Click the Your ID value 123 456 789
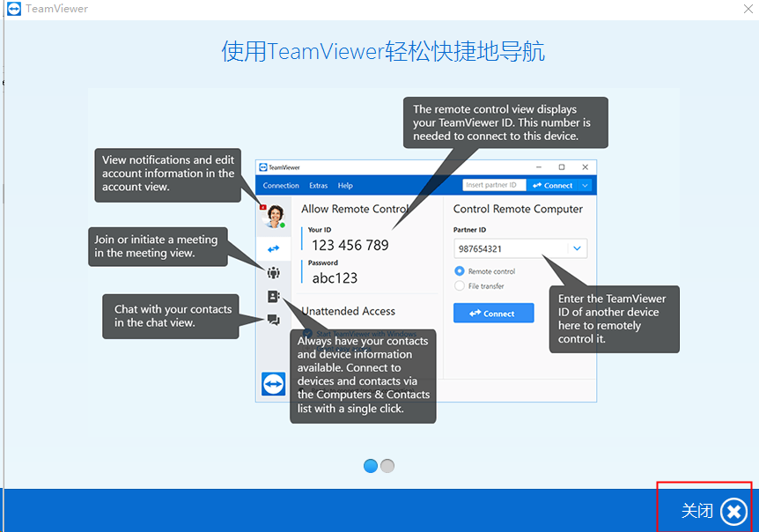The width and height of the screenshot is (759, 532). pyautogui.click(x=350, y=246)
